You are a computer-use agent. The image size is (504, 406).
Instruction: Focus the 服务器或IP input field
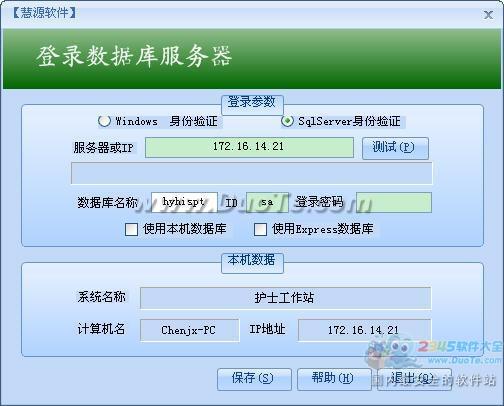[x=249, y=147]
